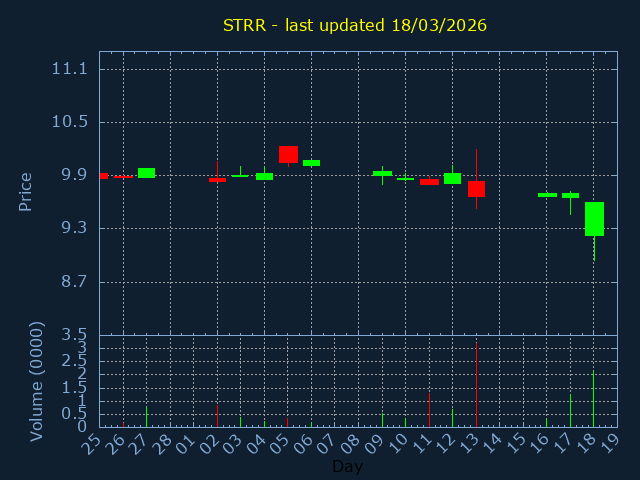The width and height of the screenshot is (640, 480).
Task: Select the green candlestick on day 06
Action: (311, 162)
